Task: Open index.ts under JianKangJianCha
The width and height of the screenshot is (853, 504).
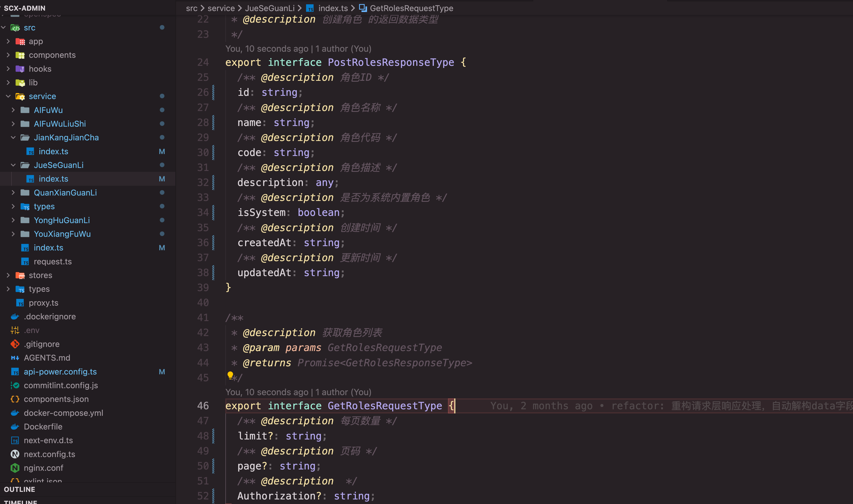Action: point(53,151)
